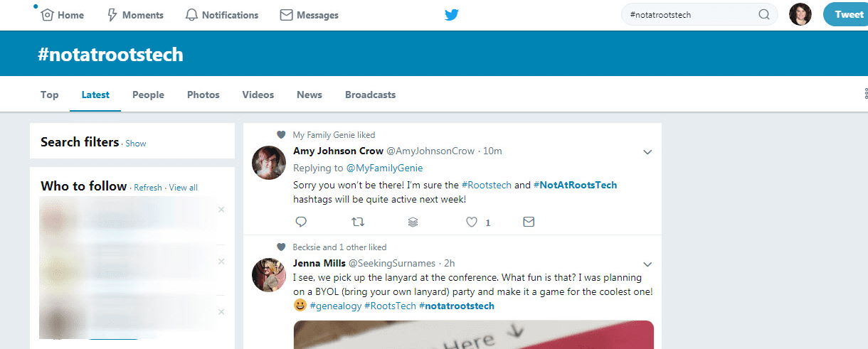This screenshot has height=349, width=868.
Task: Click the Tweet compose button
Action: pyautogui.click(x=847, y=14)
